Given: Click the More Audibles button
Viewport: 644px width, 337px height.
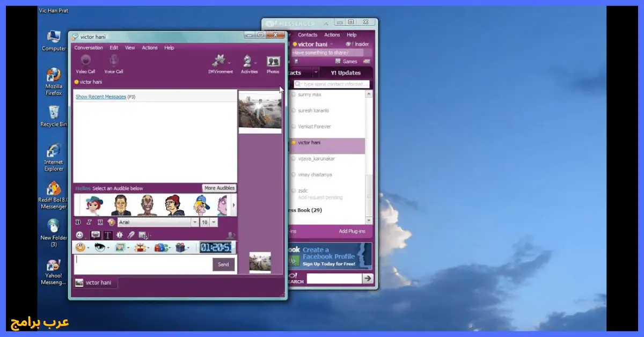Looking at the screenshot, I should pyautogui.click(x=219, y=188).
